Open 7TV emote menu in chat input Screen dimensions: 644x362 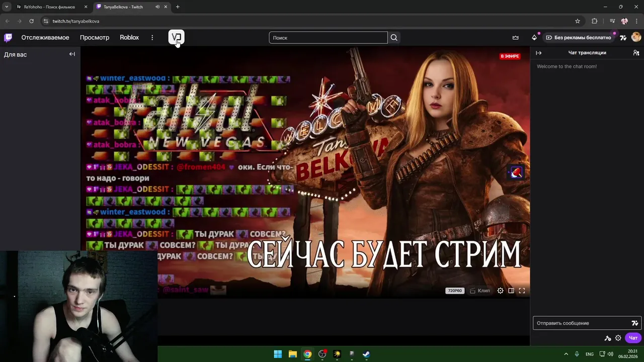pyautogui.click(x=635, y=323)
